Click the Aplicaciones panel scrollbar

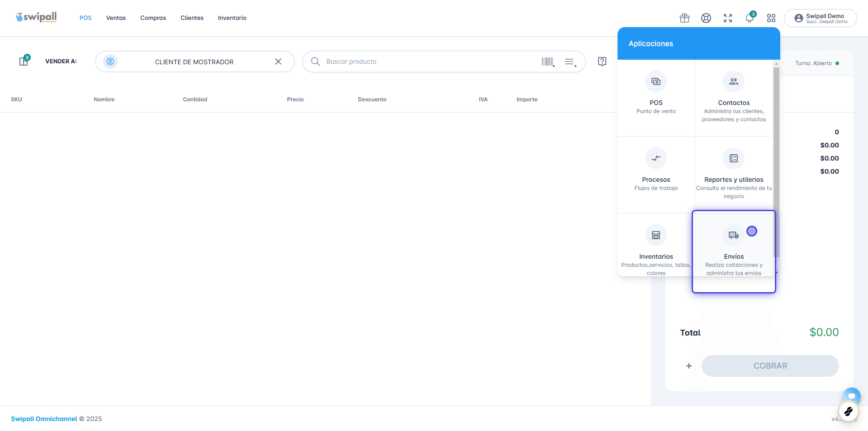776,163
